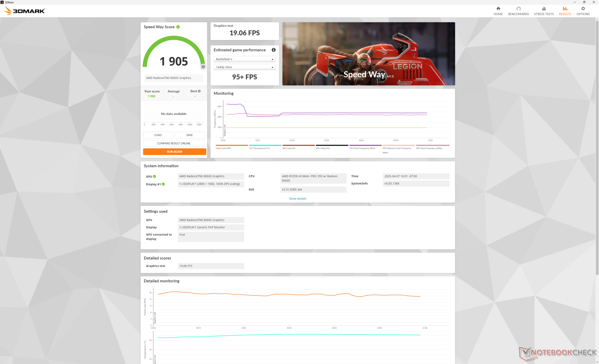599x364 pixels.
Task: Click the orange Run Again button
Action: (174, 152)
